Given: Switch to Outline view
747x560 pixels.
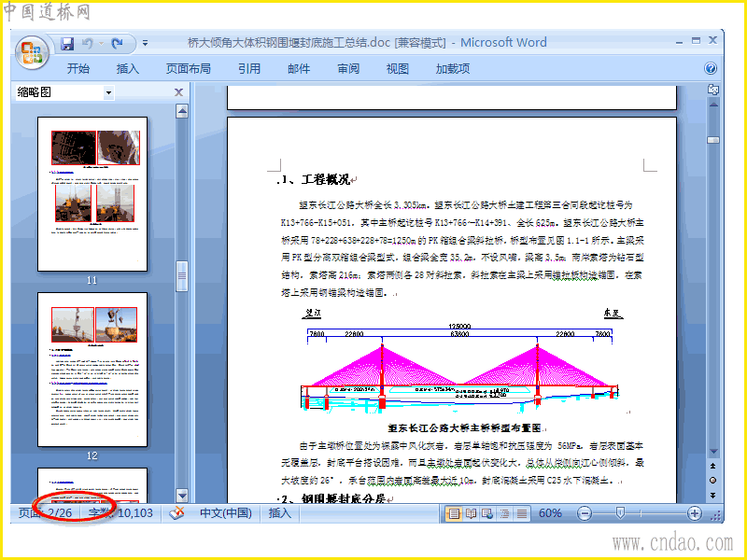Looking at the screenshot, I should (x=504, y=513).
